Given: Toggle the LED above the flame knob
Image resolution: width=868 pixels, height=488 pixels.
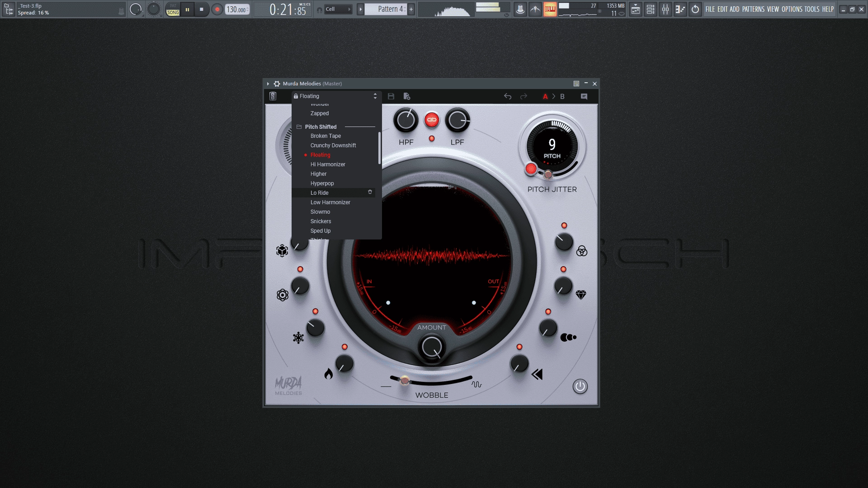Looking at the screenshot, I should (344, 347).
